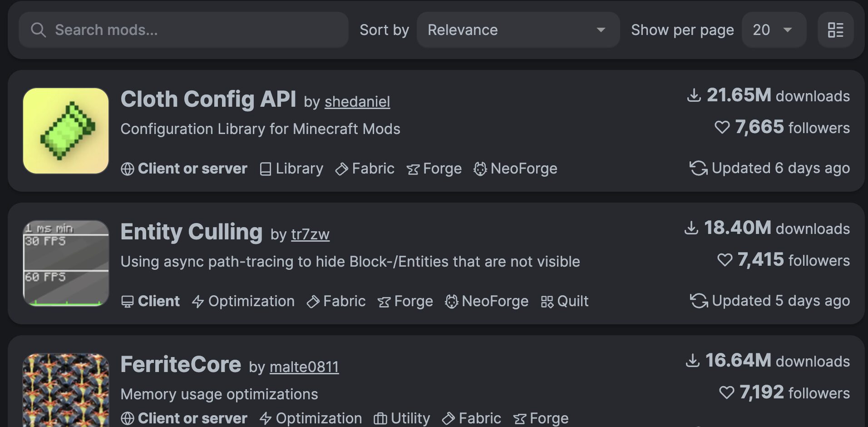Viewport: 868px width, 427px height.
Task: Click the download icon next to 18.40M
Action: click(x=691, y=228)
